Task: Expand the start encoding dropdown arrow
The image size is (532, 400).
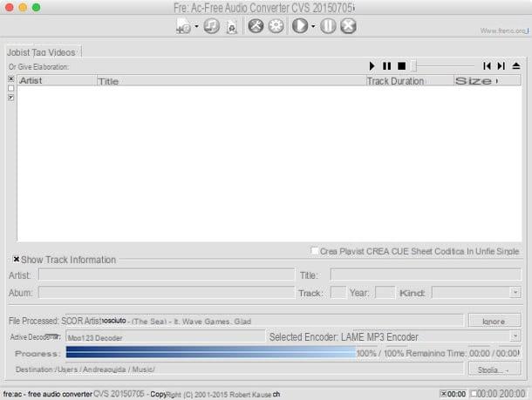Action: pyautogui.click(x=313, y=26)
